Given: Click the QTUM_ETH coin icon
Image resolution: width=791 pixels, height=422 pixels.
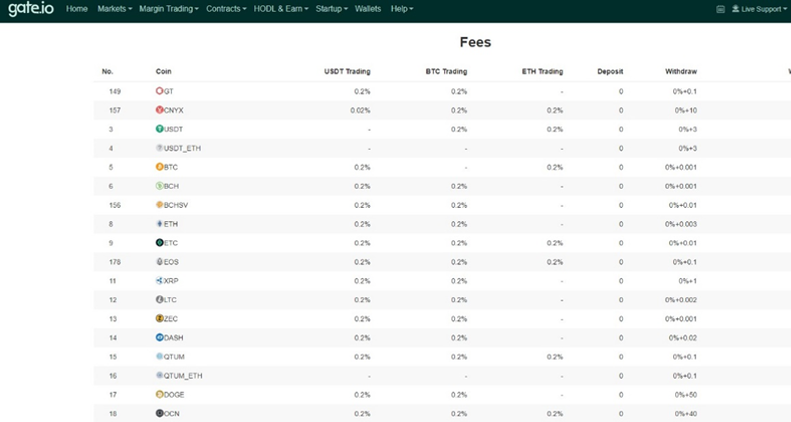Looking at the screenshot, I should coord(159,376).
